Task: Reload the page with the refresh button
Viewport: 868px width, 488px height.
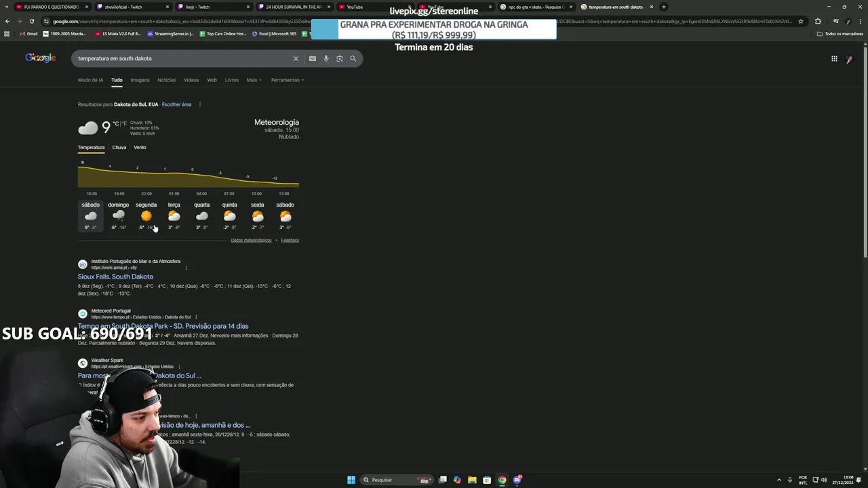Action: tap(31, 21)
